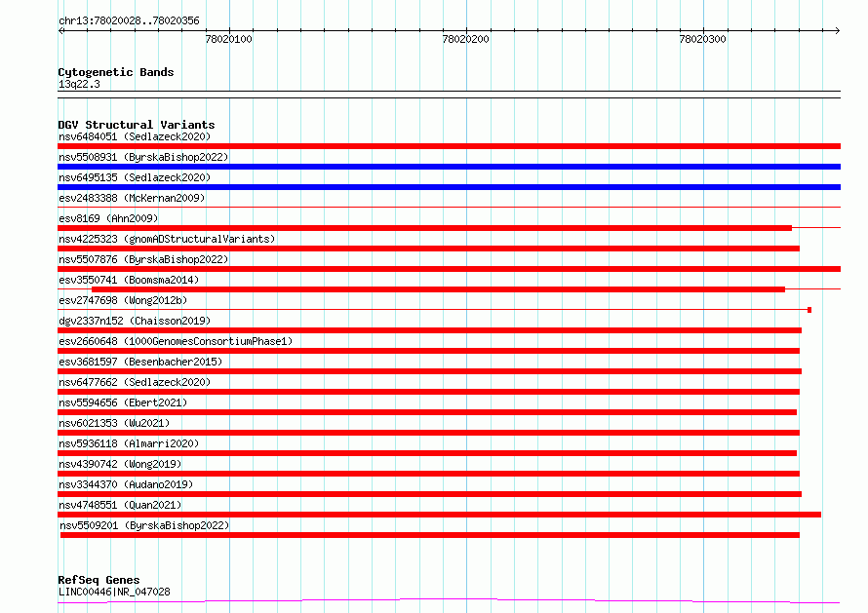This screenshot has height=613, width=868.
Task: Select the red bar under nsv5936118
Action: [x=427, y=453]
